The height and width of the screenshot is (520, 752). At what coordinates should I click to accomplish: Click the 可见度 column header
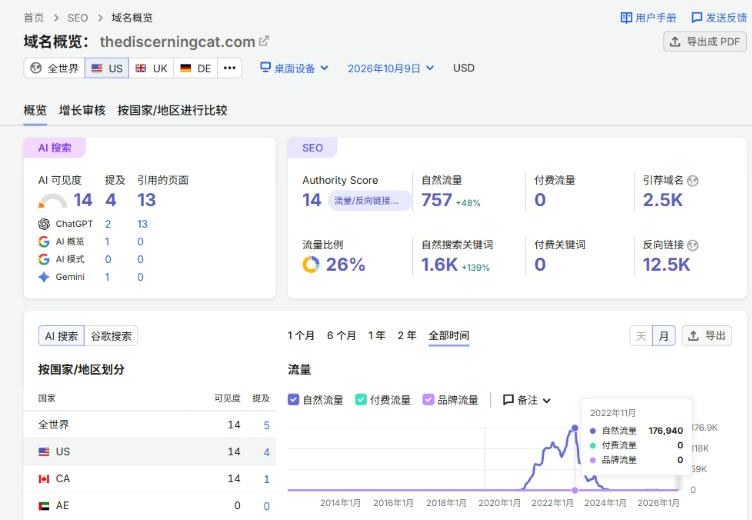pyautogui.click(x=227, y=398)
